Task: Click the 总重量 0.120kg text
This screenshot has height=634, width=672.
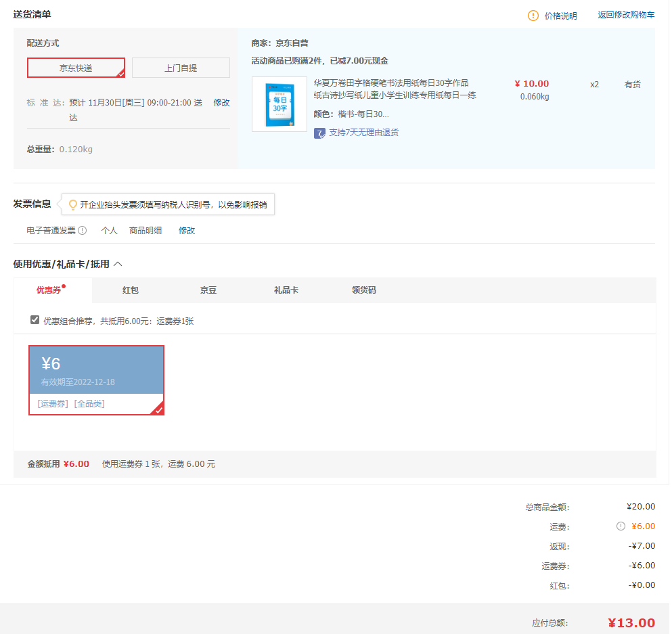Action: coord(60,149)
